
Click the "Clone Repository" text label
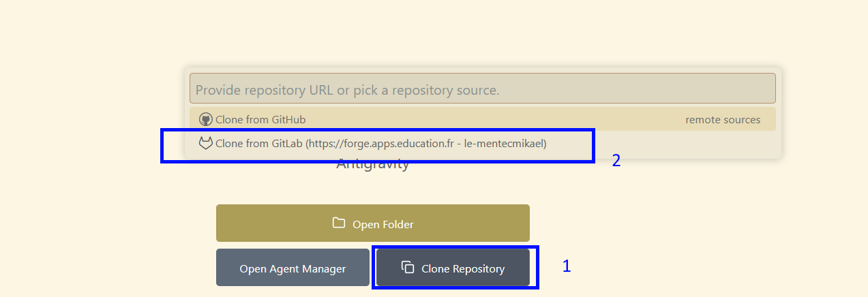[x=463, y=269]
